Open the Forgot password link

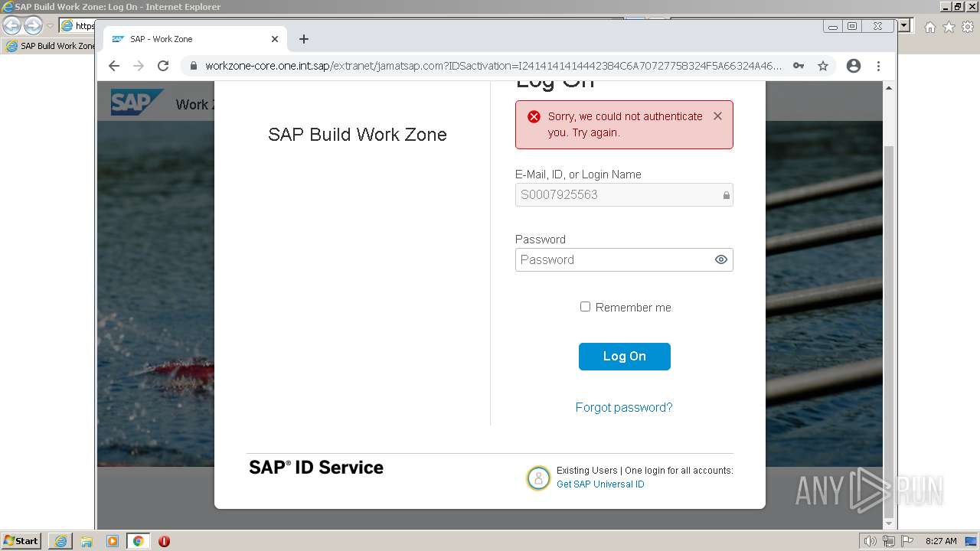tap(624, 407)
